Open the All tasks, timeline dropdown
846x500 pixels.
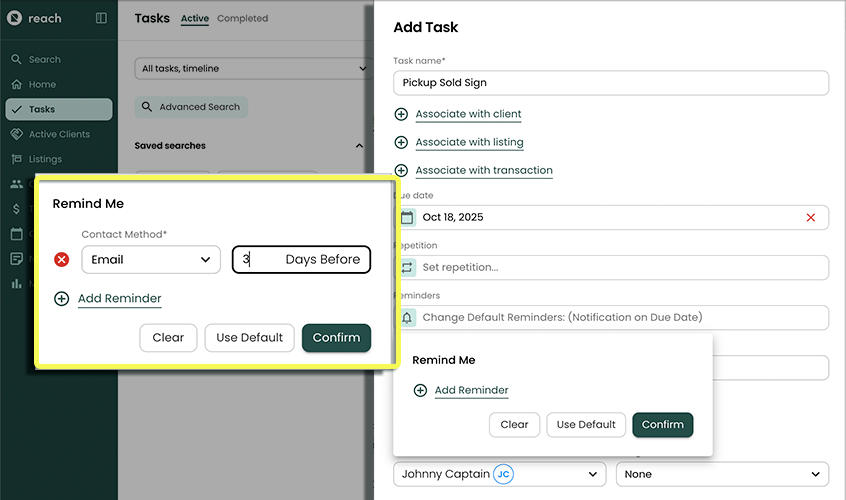click(252, 68)
